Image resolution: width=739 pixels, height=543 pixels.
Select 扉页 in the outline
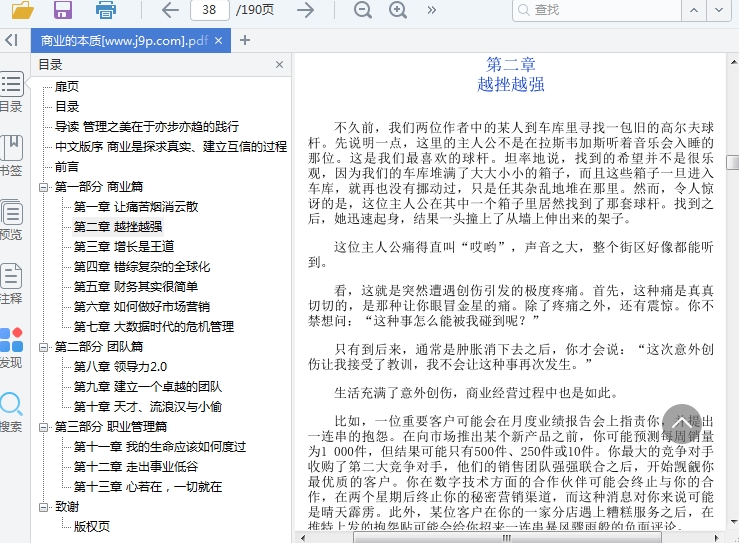click(67, 87)
